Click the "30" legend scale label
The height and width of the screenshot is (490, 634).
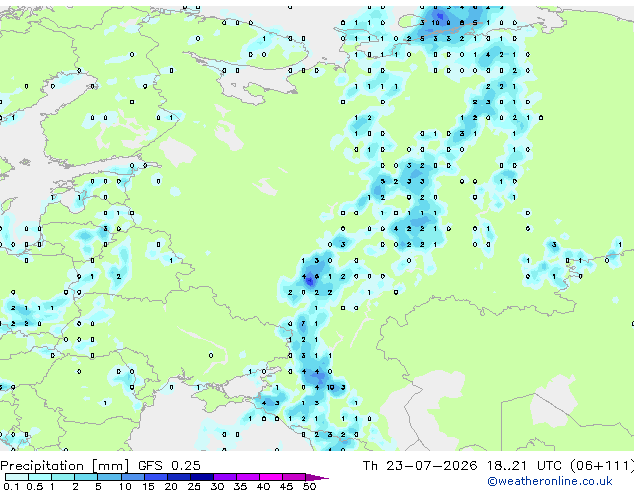217,486
